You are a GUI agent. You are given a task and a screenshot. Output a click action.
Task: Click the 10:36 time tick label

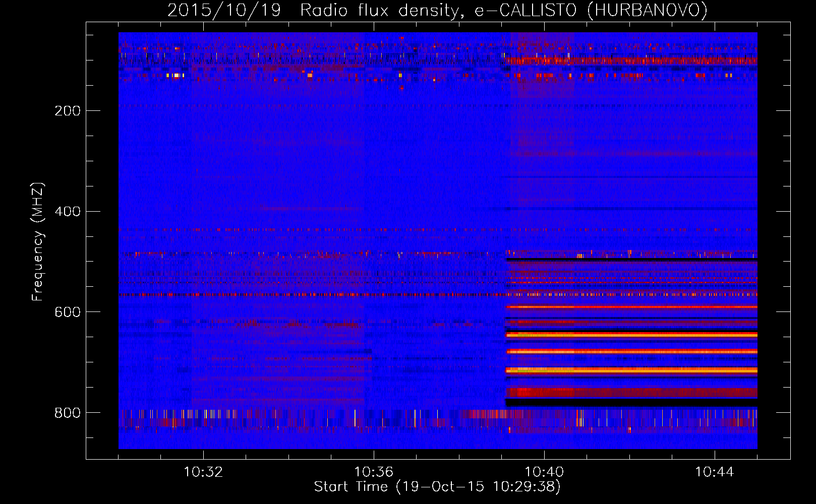[x=374, y=472]
